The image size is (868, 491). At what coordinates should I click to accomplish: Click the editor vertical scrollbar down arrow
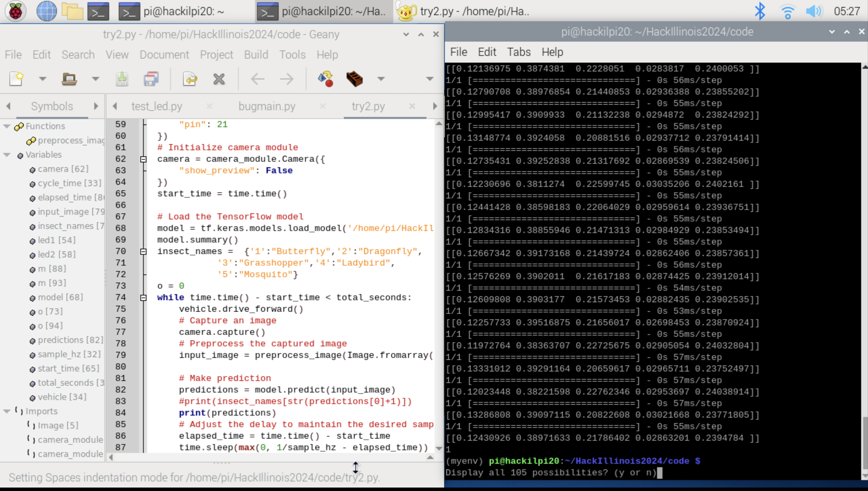pyautogui.click(x=439, y=448)
